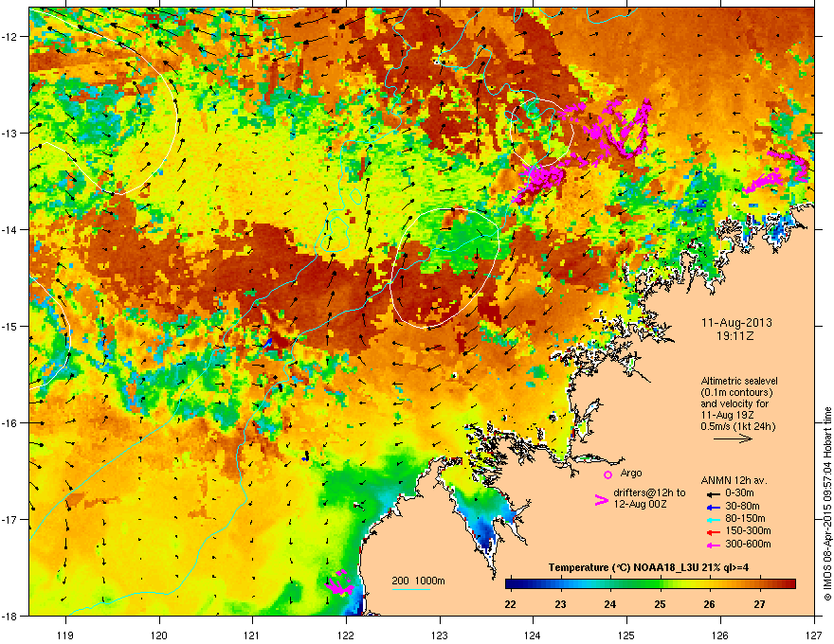Image resolution: width=834 pixels, height=644 pixels.
Task: Click the 'Altimetric sealevel' legend text
Action: [x=739, y=381]
